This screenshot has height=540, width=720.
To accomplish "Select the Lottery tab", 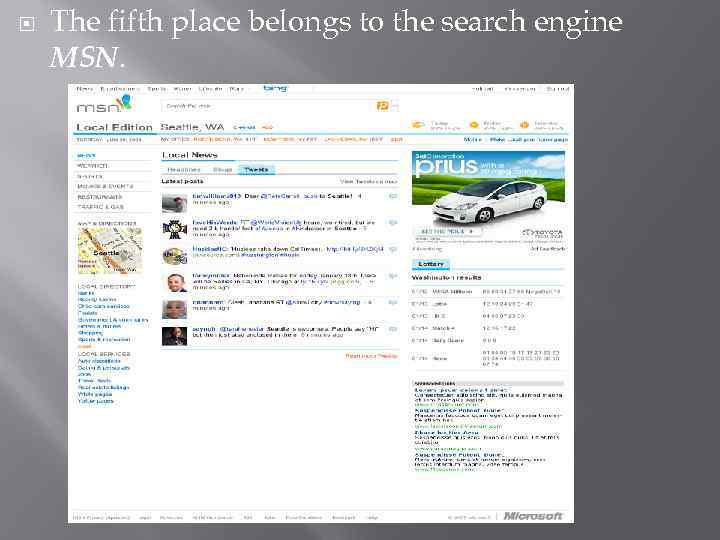I will tap(431, 264).
